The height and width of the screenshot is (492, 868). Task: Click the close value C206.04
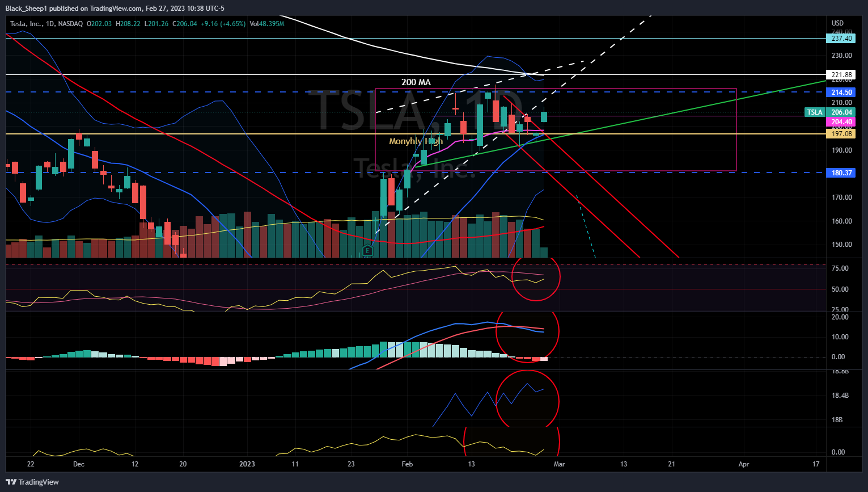click(184, 24)
